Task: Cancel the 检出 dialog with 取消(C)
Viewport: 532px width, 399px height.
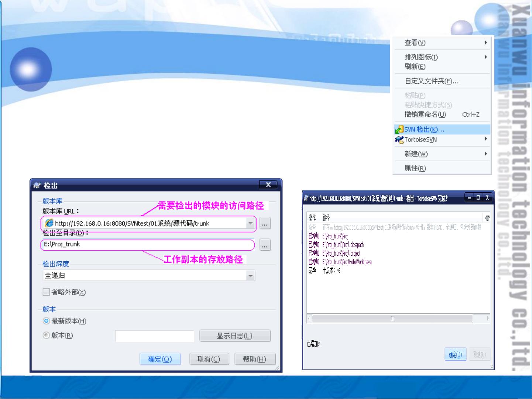Action: pos(209,359)
